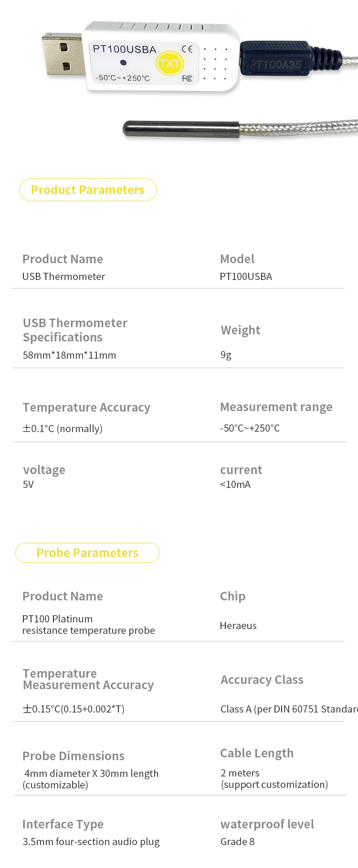Screen dimensions: 358x868
Task: Click the Heraeus chip value
Action: [238, 626]
